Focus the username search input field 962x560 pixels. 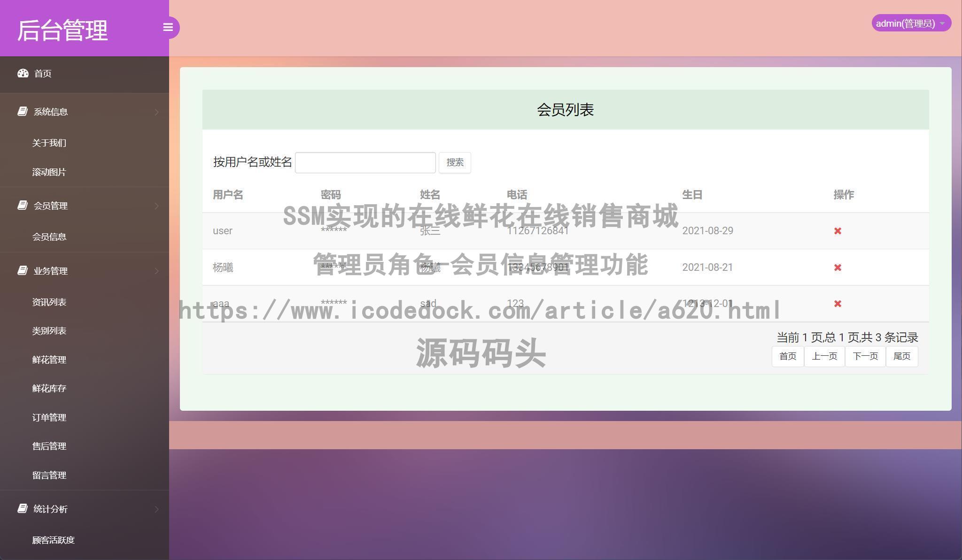click(x=365, y=162)
